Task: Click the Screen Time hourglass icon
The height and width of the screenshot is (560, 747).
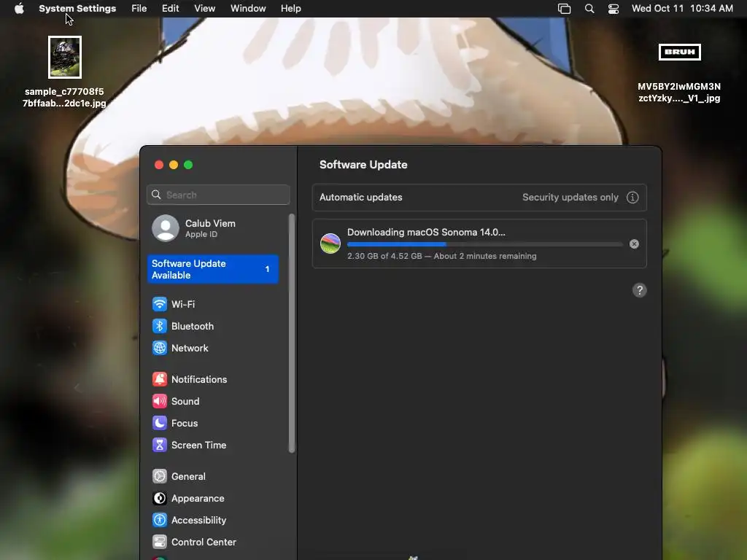Action: point(160,445)
